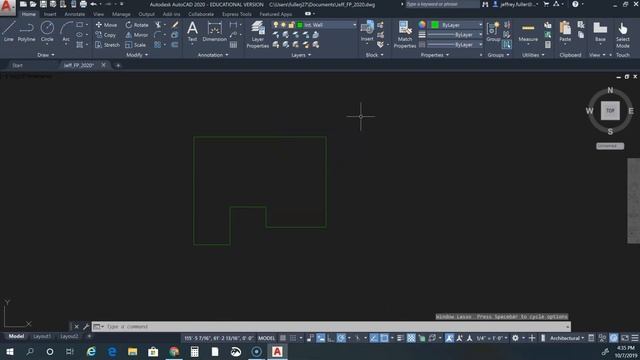640x360 pixels.
Task: Select the Arc tool
Action: coord(66,31)
